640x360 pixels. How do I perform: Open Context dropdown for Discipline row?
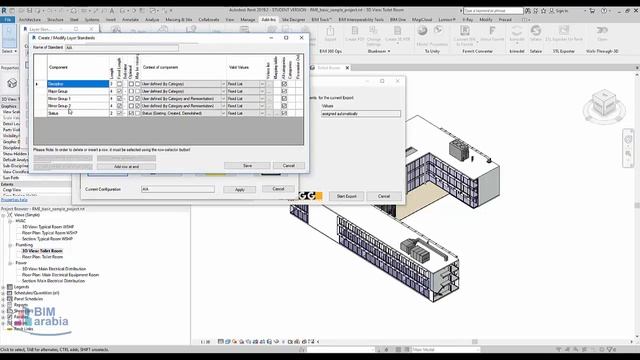click(223, 84)
